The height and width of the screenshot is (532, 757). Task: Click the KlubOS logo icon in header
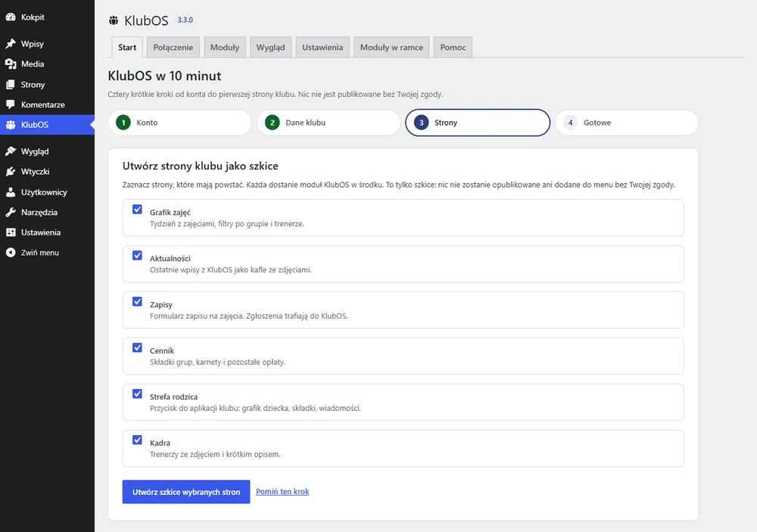pyautogui.click(x=114, y=20)
